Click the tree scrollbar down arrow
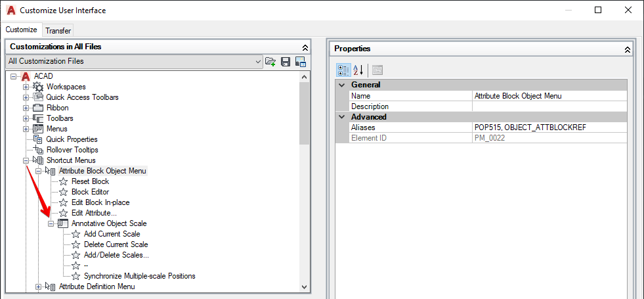The height and width of the screenshot is (299, 644). tap(304, 287)
